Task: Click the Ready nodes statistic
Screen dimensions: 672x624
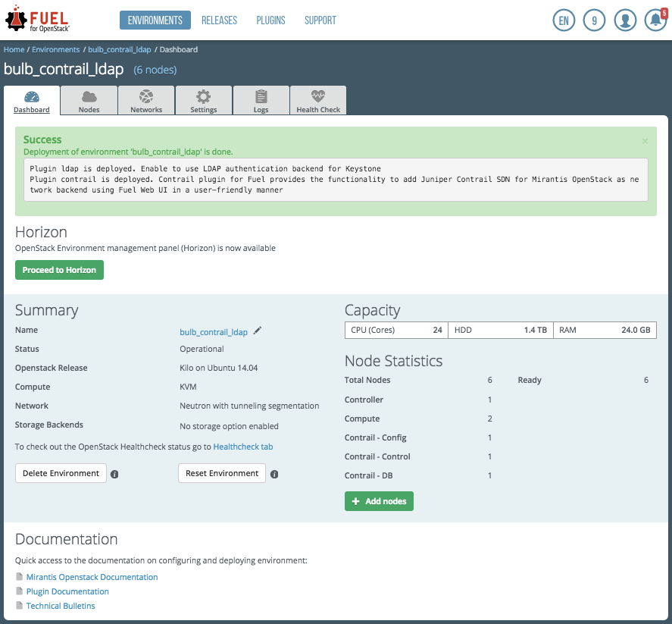Action: (583, 380)
